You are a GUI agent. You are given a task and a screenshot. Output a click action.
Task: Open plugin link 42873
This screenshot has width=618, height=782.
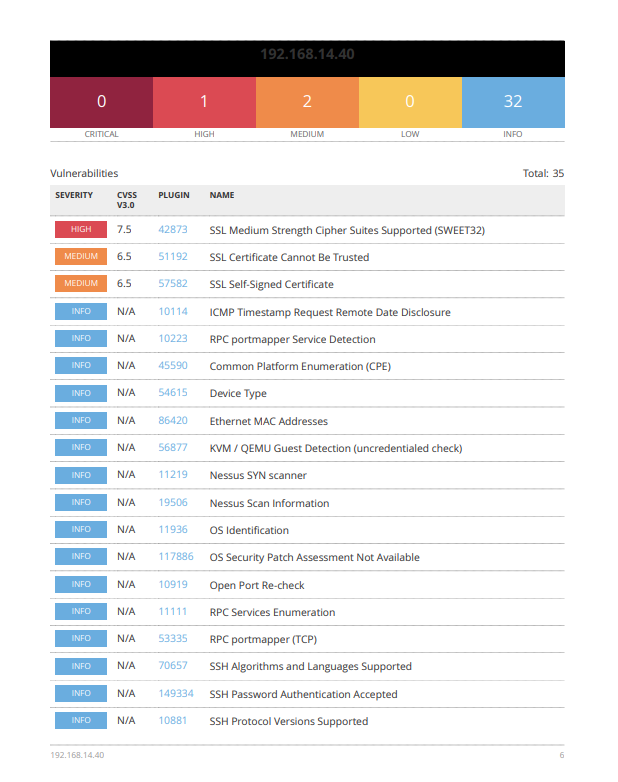[x=172, y=230]
